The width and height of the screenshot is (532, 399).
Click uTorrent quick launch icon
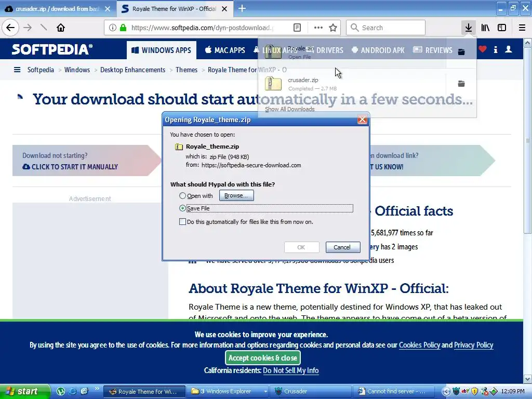[x=61, y=392]
